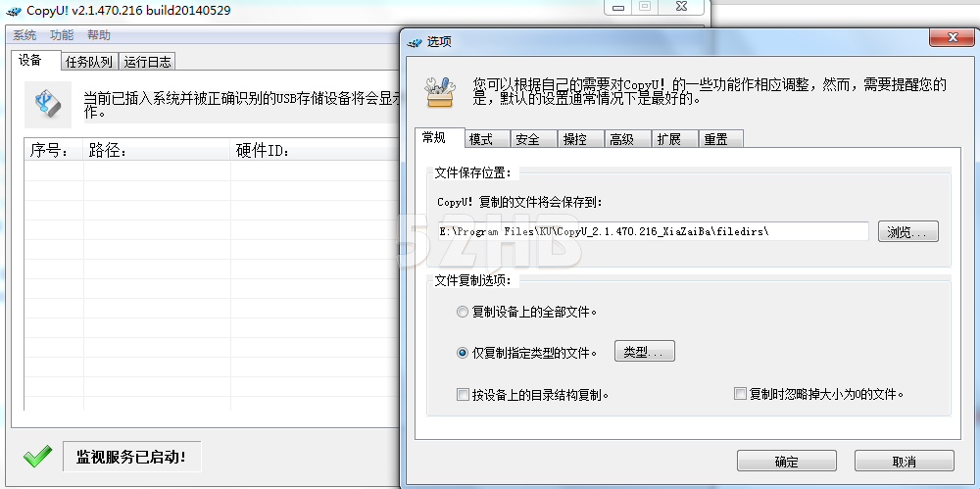Click the 文件保存位置 group label
This screenshot has height=489, width=980.
pyautogui.click(x=473, y=172)
